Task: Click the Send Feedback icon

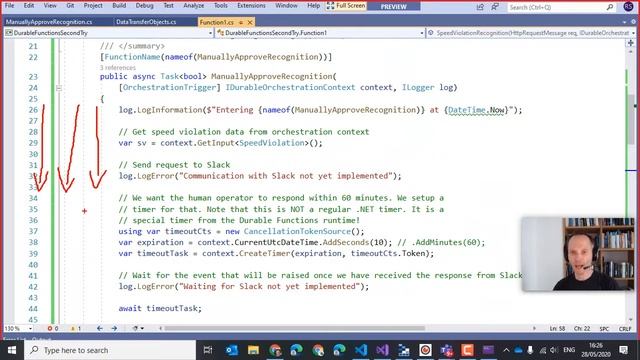Action: pyautogui.click(x=495, y=7)
